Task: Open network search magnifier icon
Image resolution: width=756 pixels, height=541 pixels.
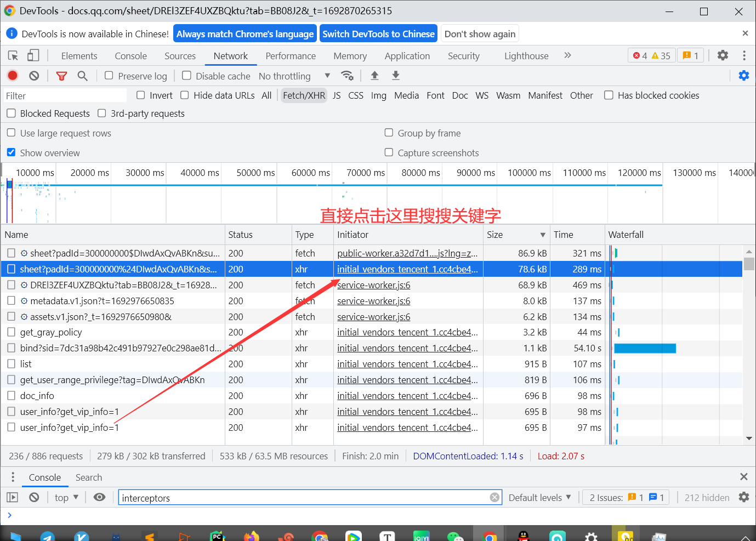Action: click(82, 76)
